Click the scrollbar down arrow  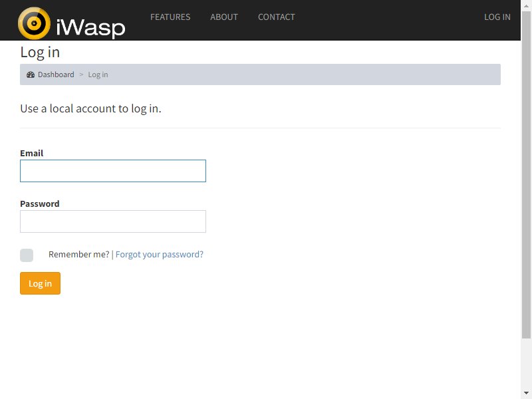tap(526, 393)
